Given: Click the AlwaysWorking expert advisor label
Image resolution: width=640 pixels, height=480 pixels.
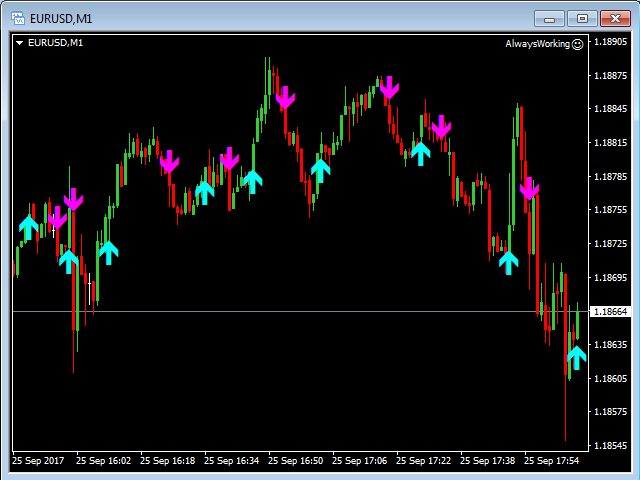Looking at the screenshot, I should pyautogui.click(x=537, y=44).
